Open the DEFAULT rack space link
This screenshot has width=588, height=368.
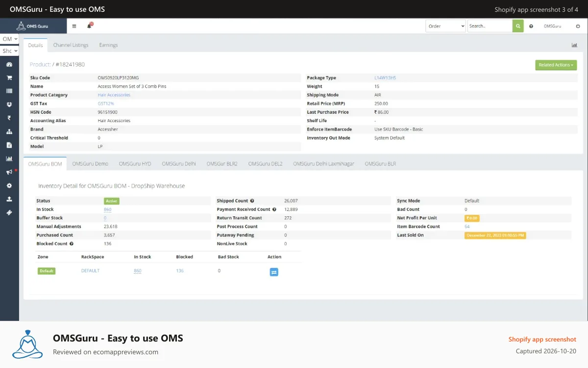point(90,271)
